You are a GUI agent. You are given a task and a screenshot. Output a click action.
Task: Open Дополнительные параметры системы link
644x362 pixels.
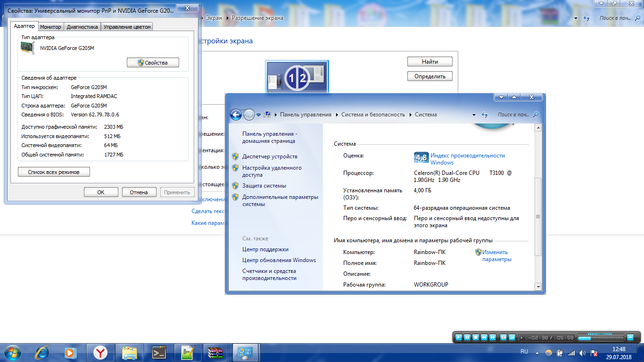click(280, 200)
